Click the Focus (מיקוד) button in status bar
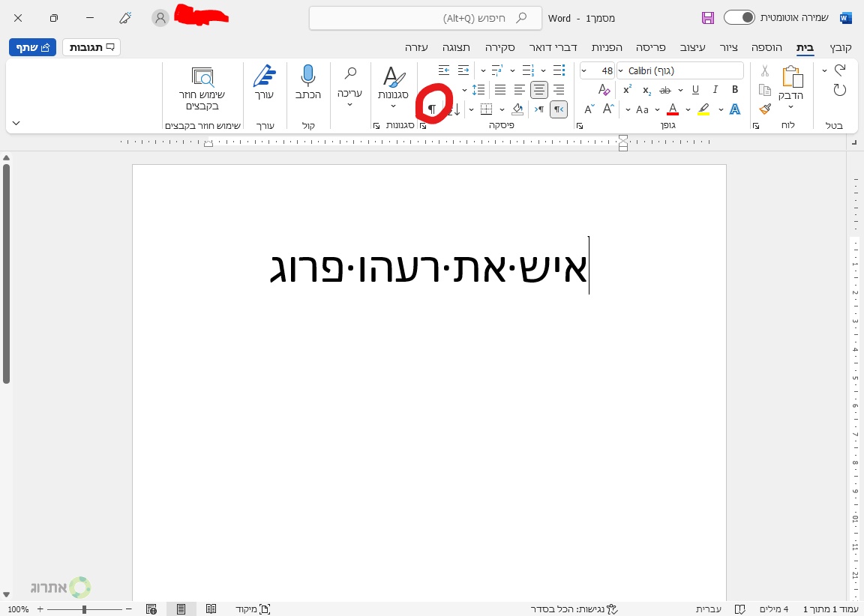Image resolution: width=864 pixels, height=616 pixels. tap(253, 609)
